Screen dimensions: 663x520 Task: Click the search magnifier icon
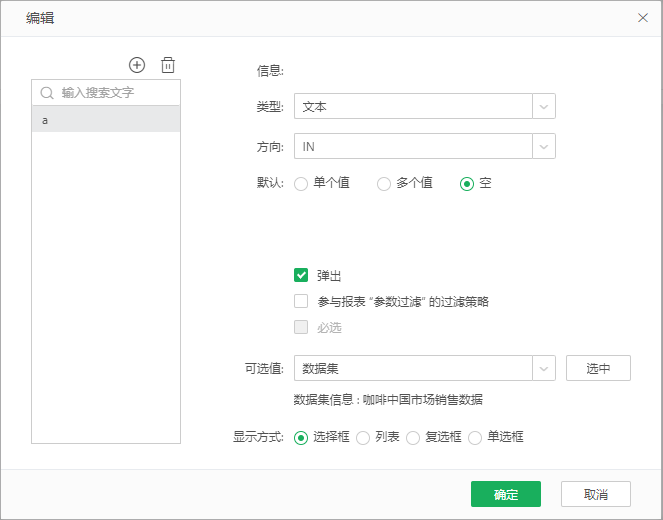point(47,93)
